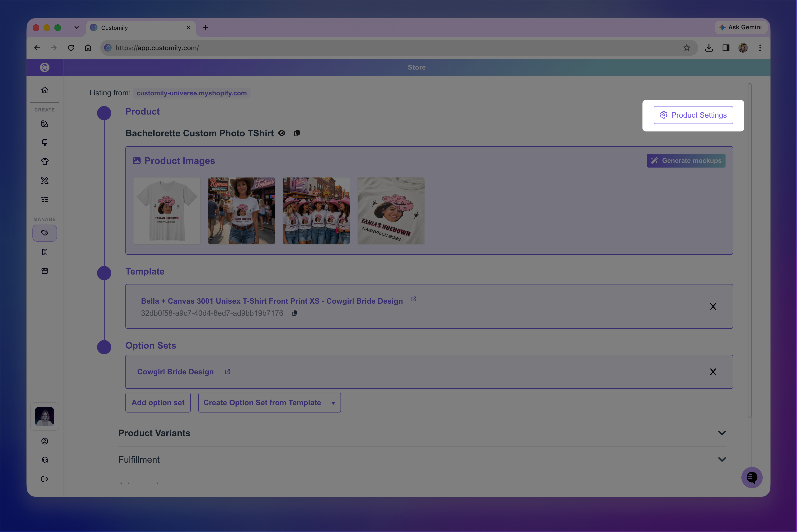
Task: Open the headset support icon
Action: point(44,460)
